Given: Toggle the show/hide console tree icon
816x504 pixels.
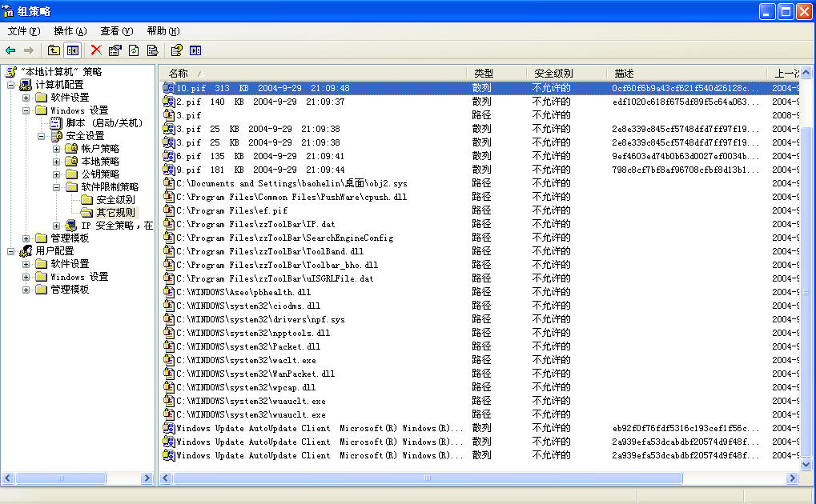Looking at the screenshot, I should [73, 50].
